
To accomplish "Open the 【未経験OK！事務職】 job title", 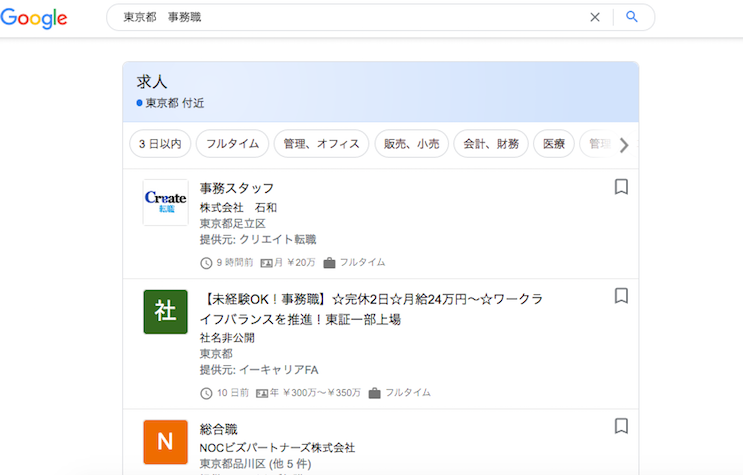I will (372, 309).
